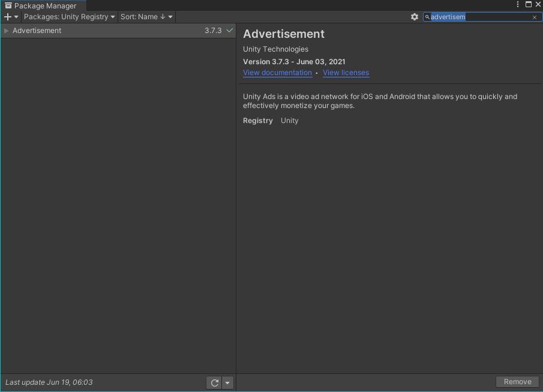Viewport: 543px width, 392px height.
Task: Click version number 3.7.3 in list
Action: click(213, 31)
